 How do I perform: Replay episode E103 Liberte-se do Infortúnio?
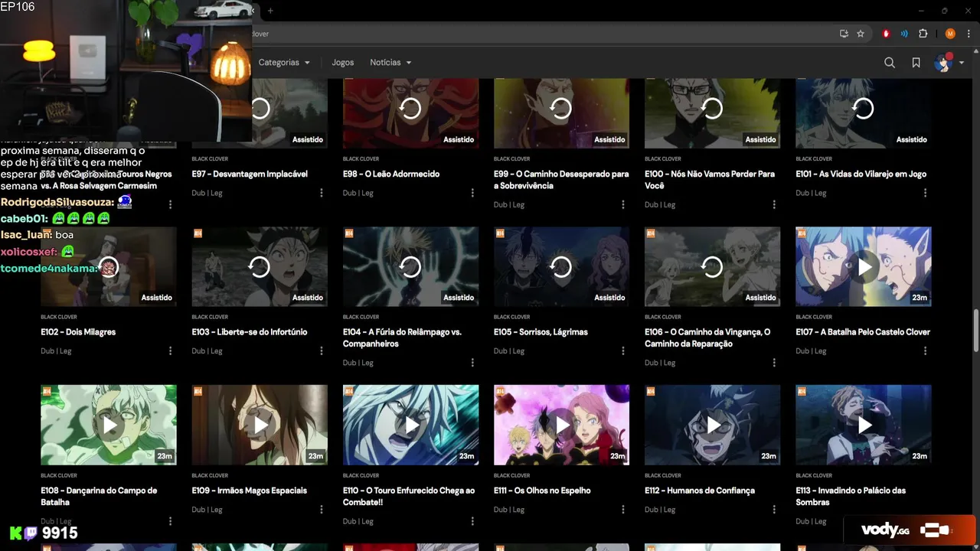[260, 266]
